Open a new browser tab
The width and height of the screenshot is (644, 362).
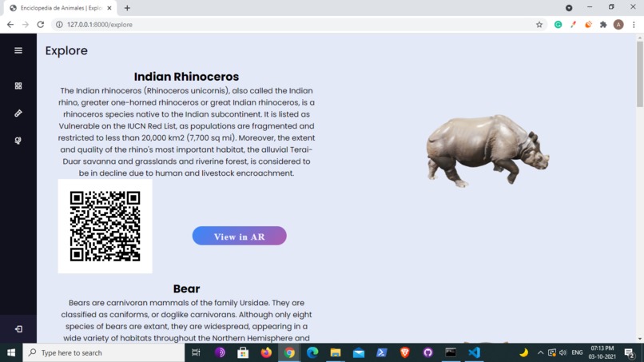(127, 8)
